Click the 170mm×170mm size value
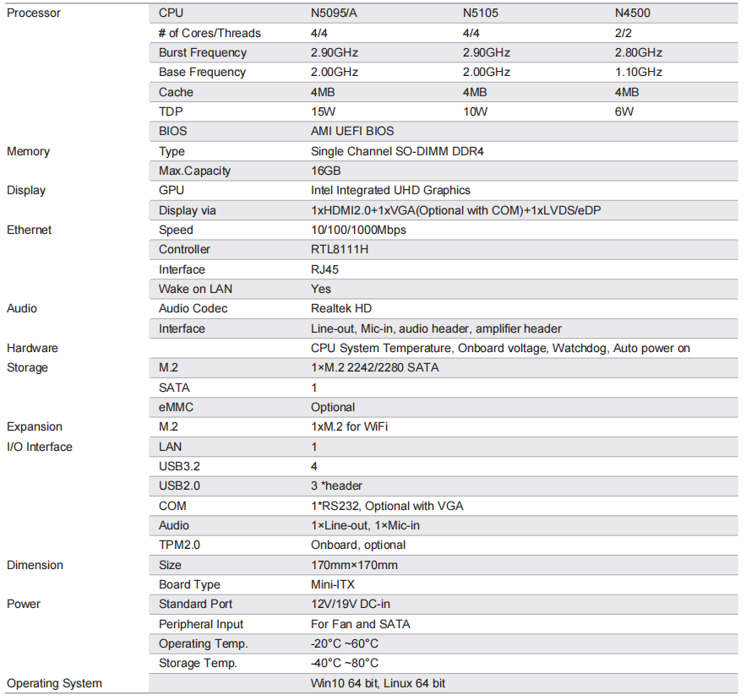Image resolution: width=746 pixels, height=700 pixels. pyautogui.click(x=354, y=565)
